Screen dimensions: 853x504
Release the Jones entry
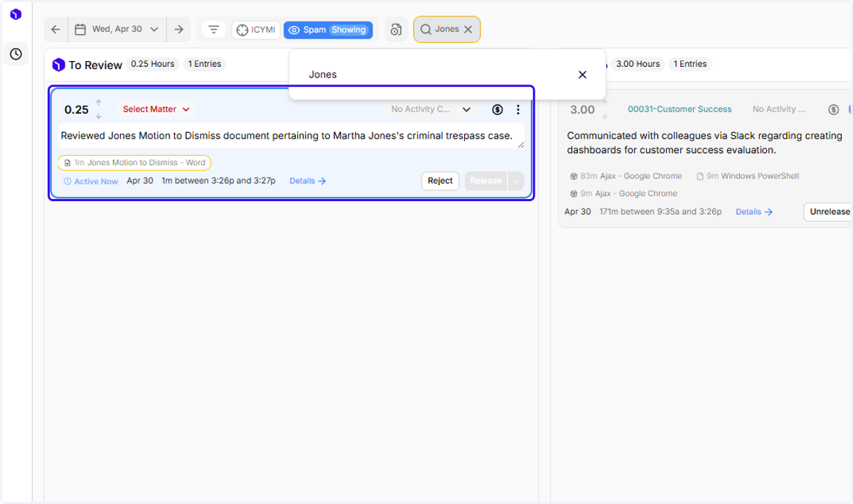[486, 181]
